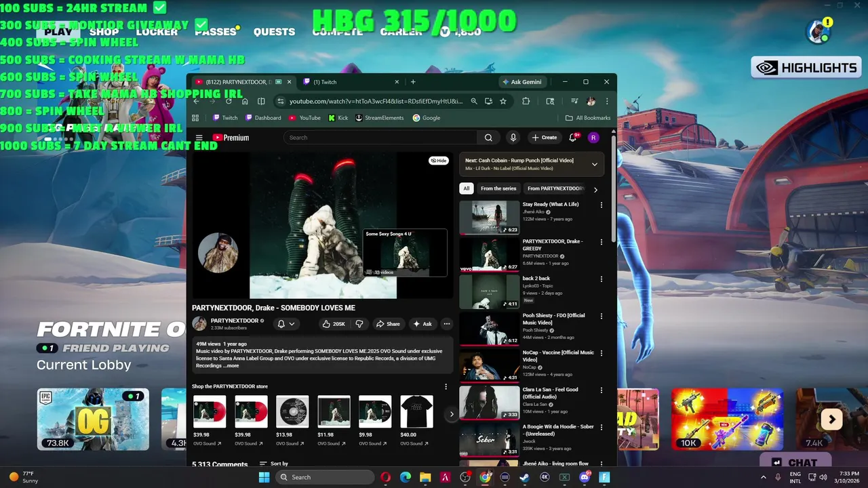
Task: Open Kick bookmark
Action: pyautogui.click(x=338, y=118)
